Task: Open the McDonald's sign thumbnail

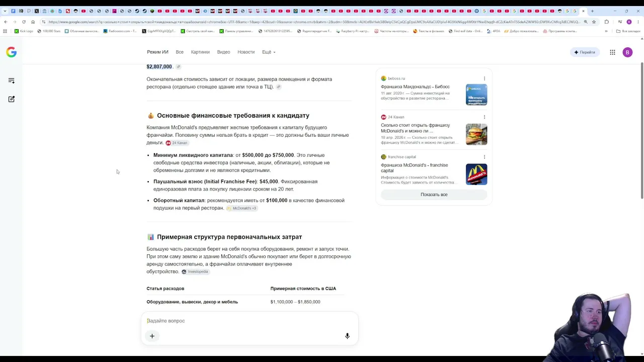Action: click(476, 174)
